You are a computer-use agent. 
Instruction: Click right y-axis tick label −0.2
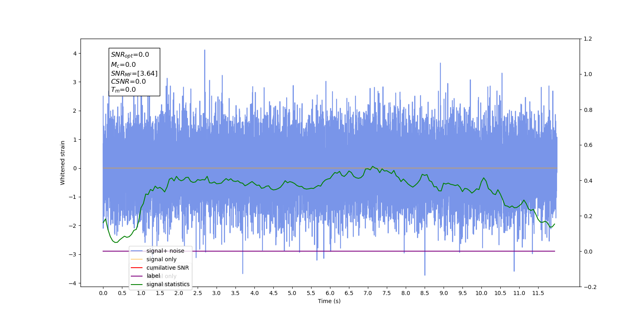590,287
